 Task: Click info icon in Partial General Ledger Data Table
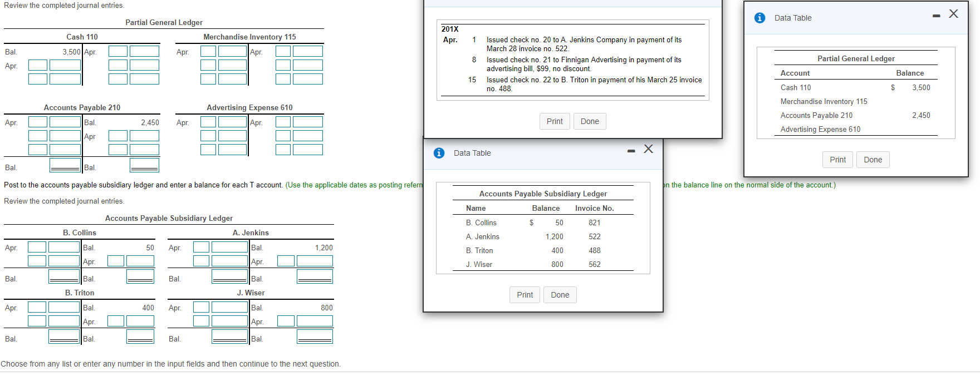click(x=759, y=18)
